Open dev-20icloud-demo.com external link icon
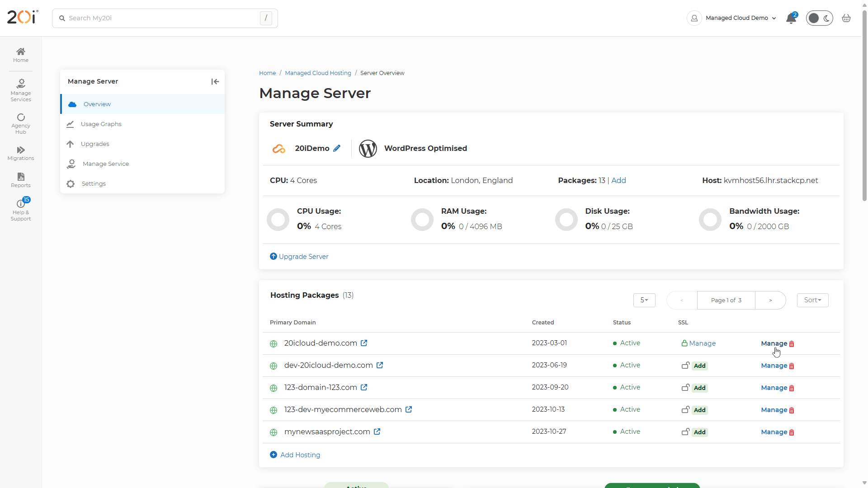The height and width of the screenshot is (488, 868). pyautogui.click(x=380, y=365)
